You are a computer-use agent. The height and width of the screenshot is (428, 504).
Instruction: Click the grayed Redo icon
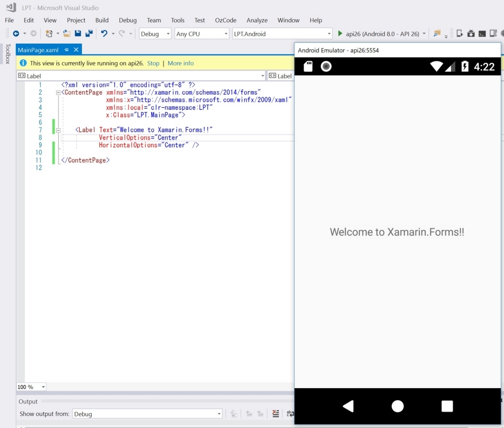[x=122, y=33]
